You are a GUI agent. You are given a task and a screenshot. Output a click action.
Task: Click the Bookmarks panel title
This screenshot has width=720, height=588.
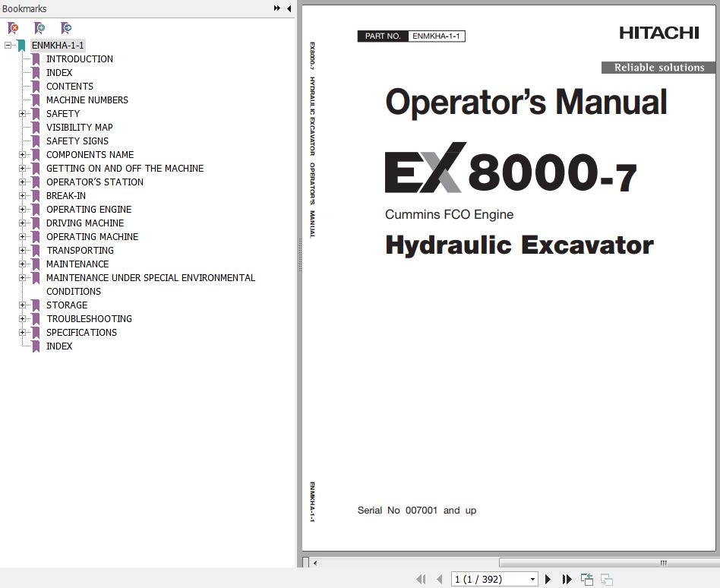point(24,8)
